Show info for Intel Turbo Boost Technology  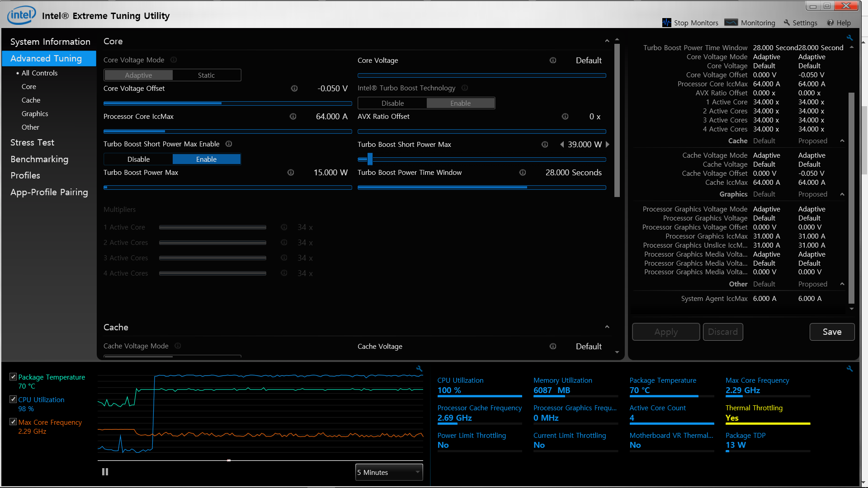point(465,88)
